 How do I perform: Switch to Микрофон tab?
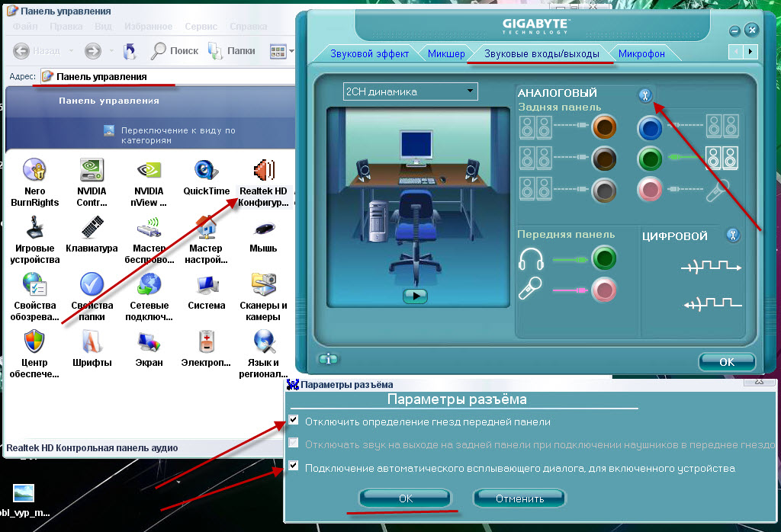[641, 54]
